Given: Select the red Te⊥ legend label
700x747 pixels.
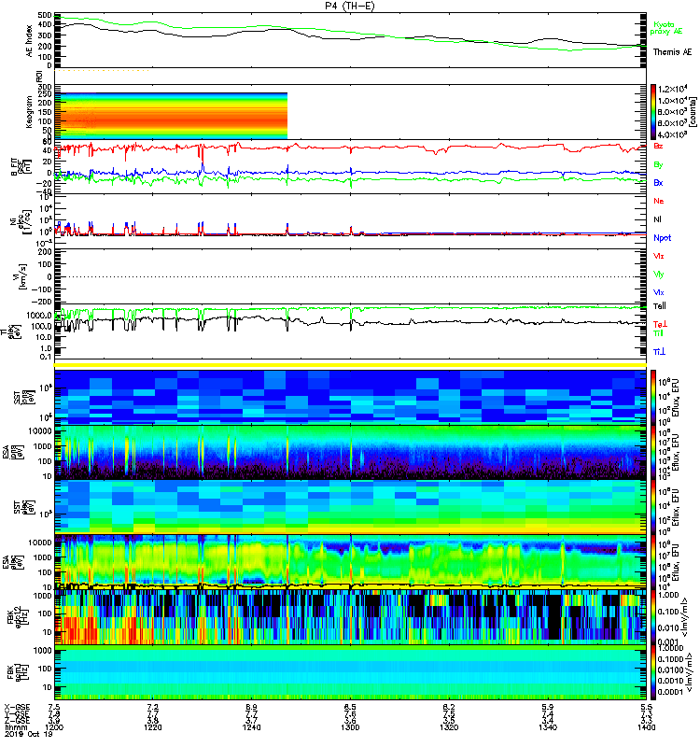Looking at the screenshot, I should 660,324.
